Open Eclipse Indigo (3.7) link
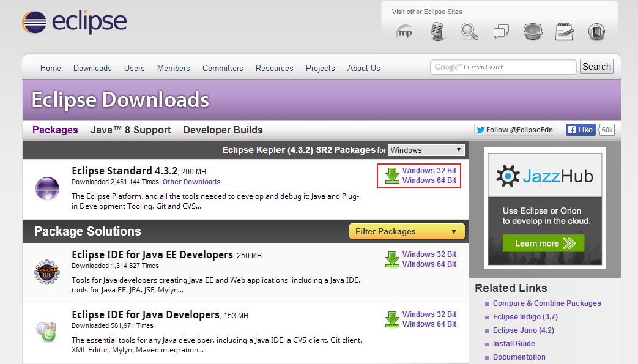Viewport: 638px width, 364px height. pos(525,317)
